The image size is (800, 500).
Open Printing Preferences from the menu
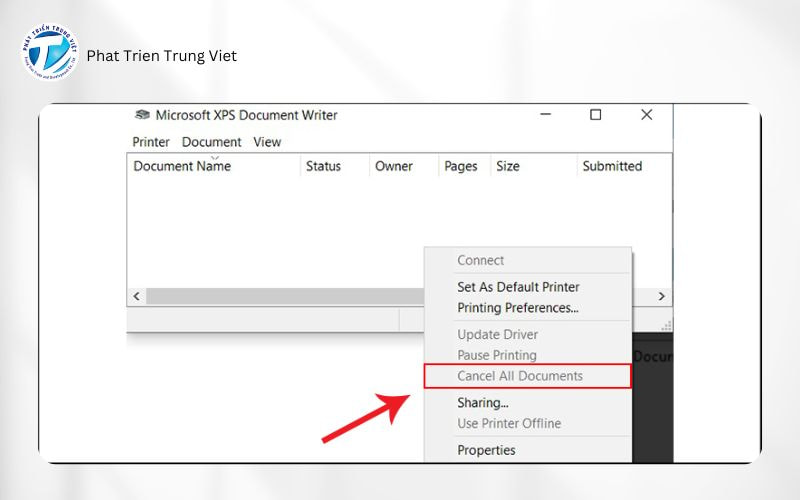tap(517, 308)
